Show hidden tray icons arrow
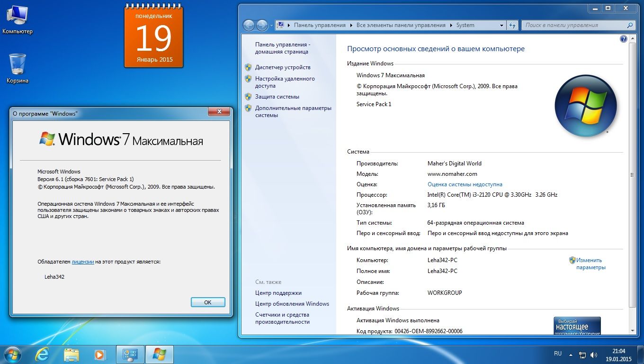644x364 pixels. click(571, 355)
